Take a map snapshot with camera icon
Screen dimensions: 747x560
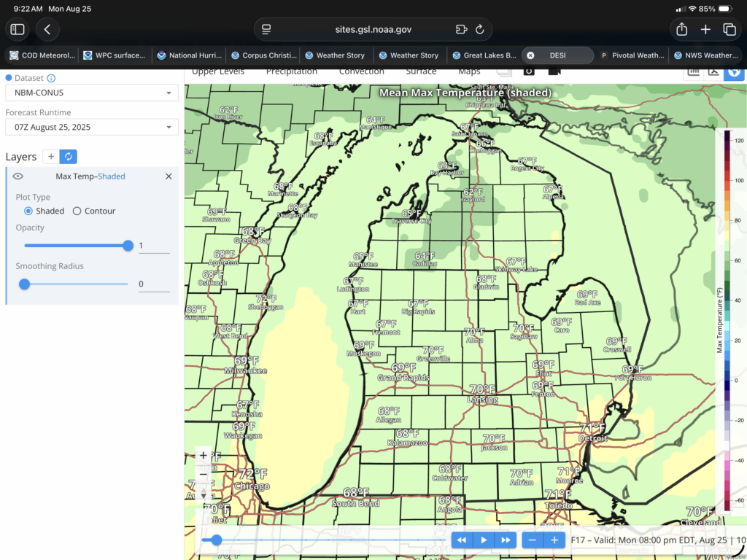(529, 71)
